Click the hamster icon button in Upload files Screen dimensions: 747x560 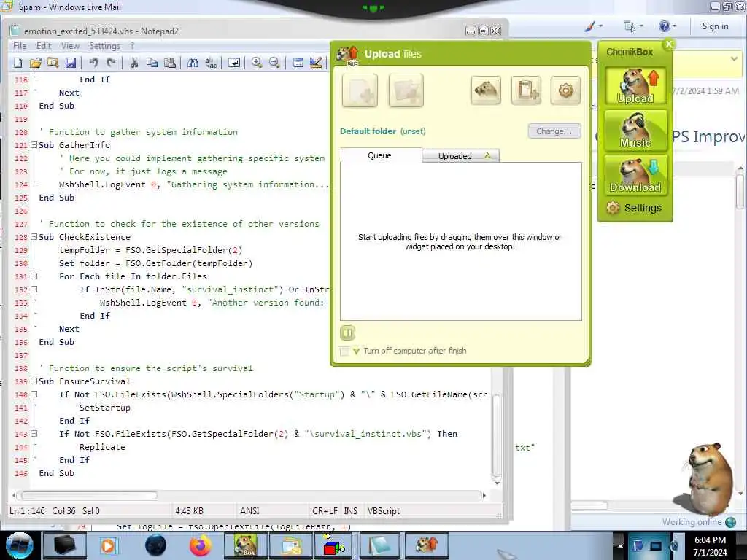pyautogui.click(x=486, y=90)
